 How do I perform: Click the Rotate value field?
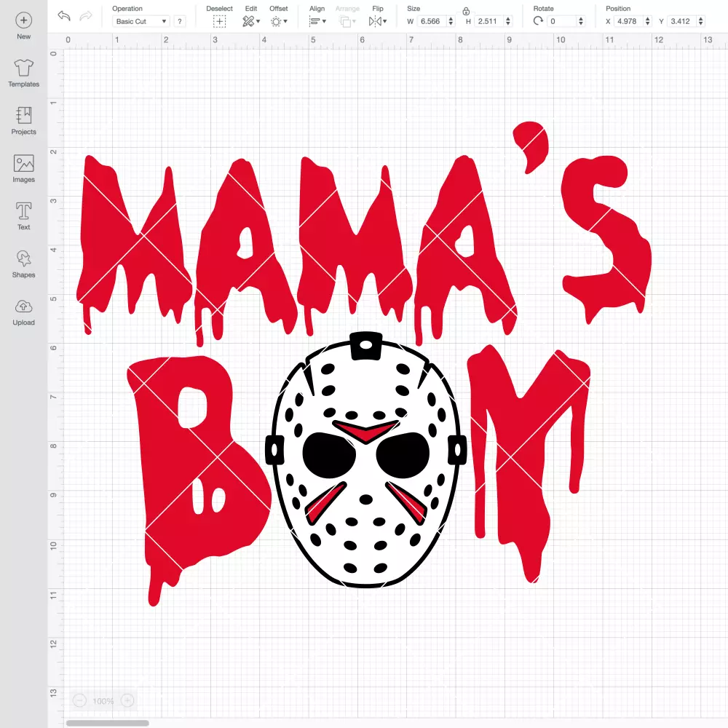tap(561, 21)
